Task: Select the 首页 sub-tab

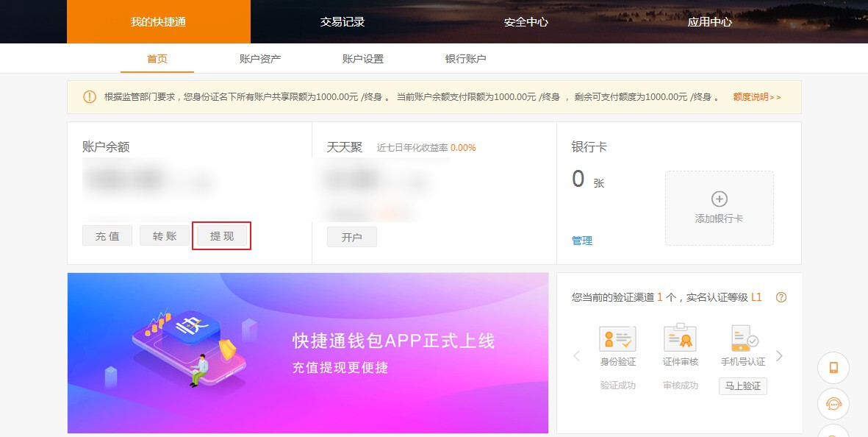Action: [157, 59]
